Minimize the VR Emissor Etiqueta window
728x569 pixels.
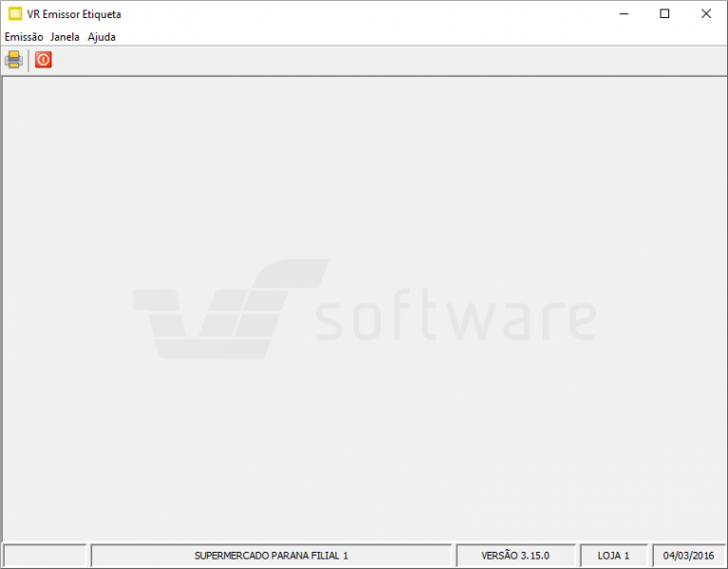click(624, 14)
